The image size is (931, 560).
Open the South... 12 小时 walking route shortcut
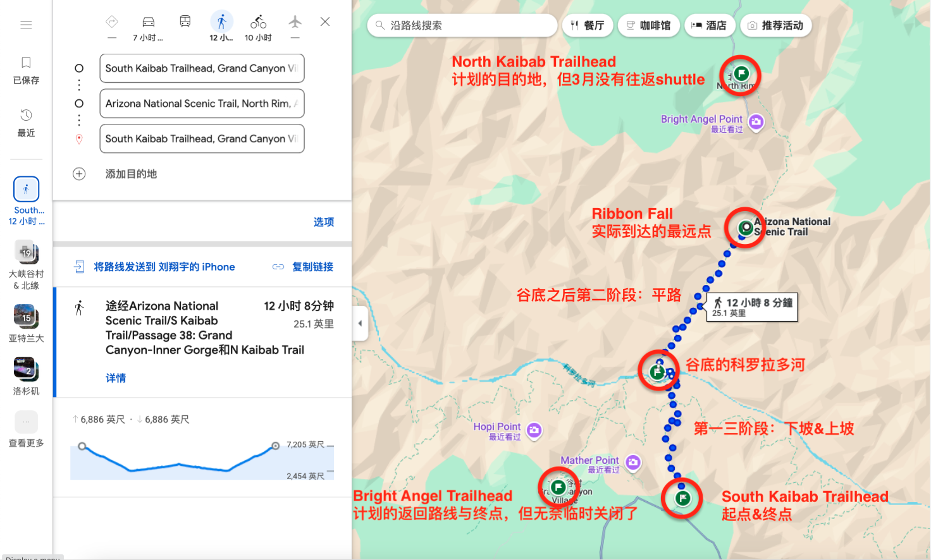coord(26,202)
